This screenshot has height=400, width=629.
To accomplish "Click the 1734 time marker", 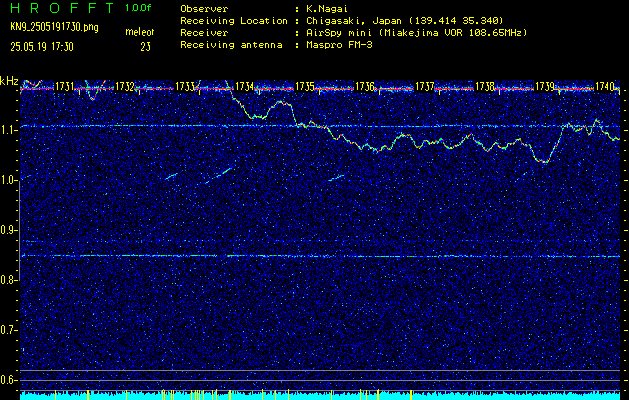I will coord(245,86).
